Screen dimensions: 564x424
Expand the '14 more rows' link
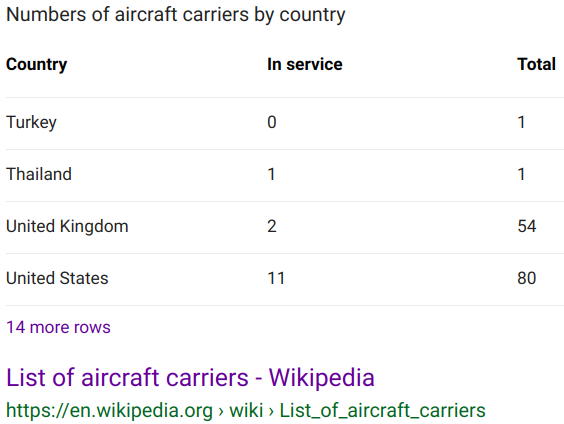tap(58, 327)
